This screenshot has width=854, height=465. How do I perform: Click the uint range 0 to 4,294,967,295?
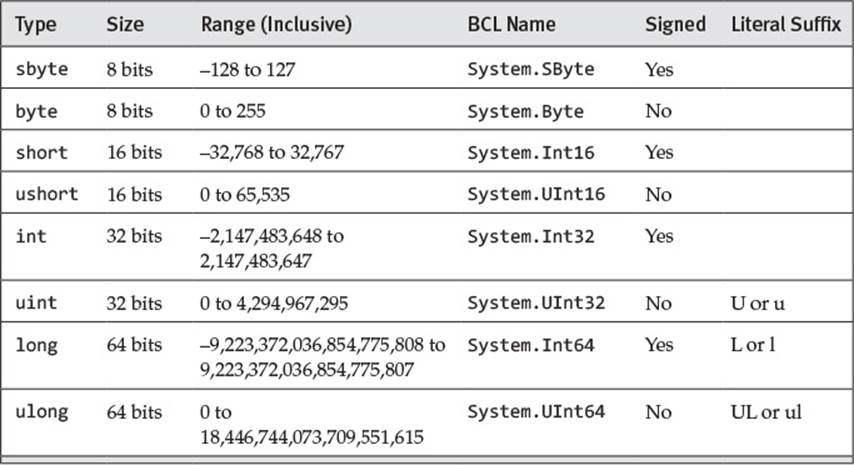coord(274,303)
